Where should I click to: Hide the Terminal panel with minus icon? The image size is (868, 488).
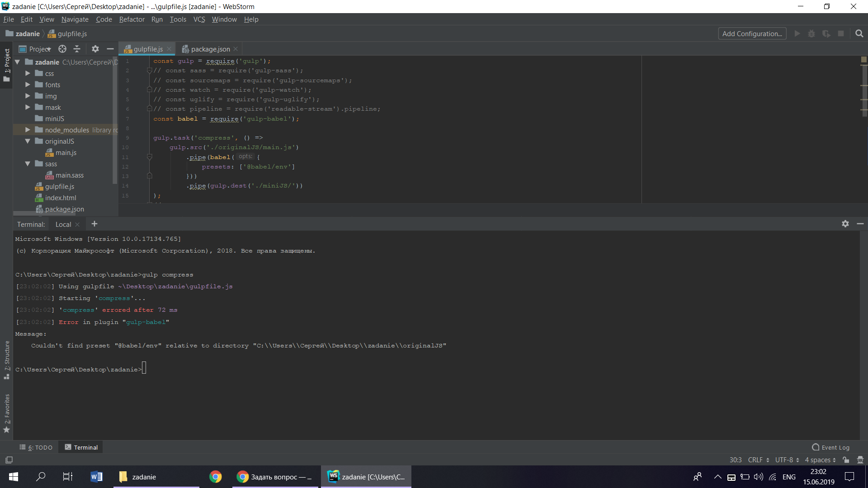[860, 224]
